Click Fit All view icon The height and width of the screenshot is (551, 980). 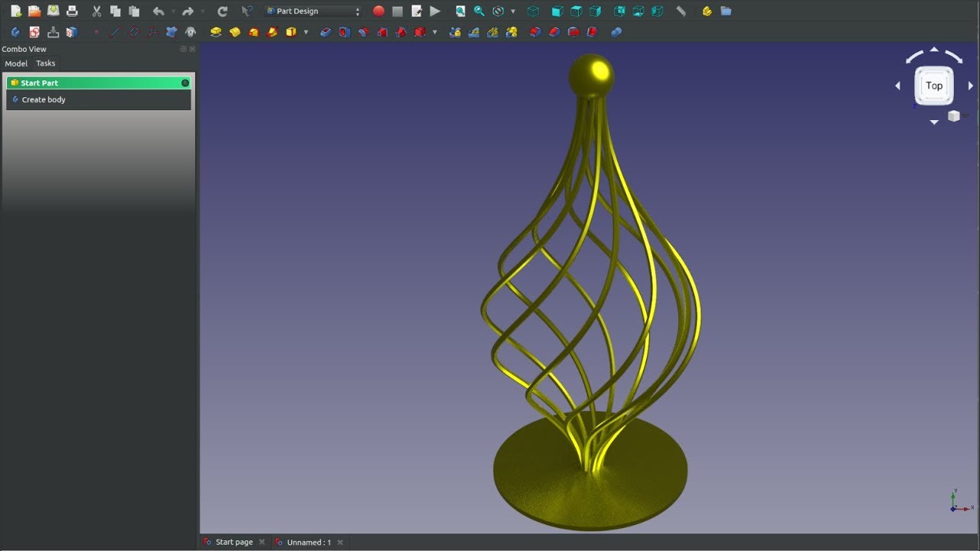tap(460, 11)
